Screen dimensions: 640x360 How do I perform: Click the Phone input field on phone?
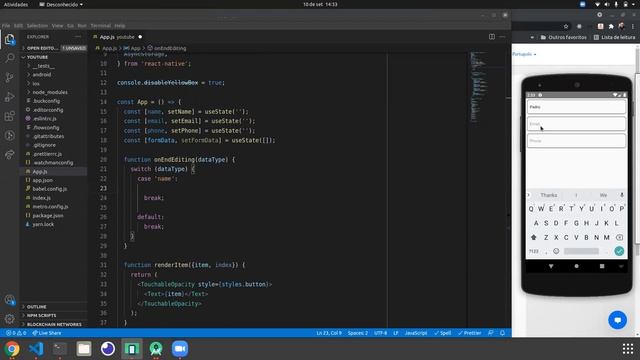coord(576,141)
